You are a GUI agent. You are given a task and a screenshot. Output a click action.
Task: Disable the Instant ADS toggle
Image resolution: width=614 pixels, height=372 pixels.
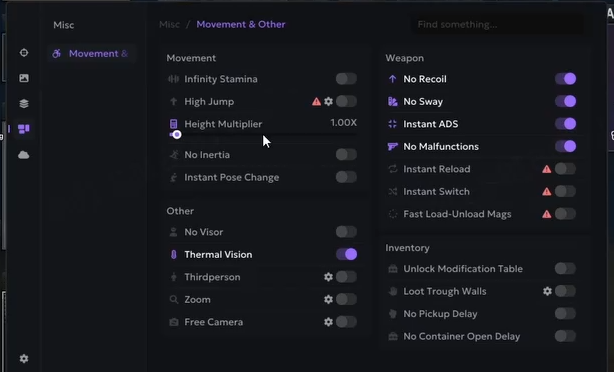point(565,124)
